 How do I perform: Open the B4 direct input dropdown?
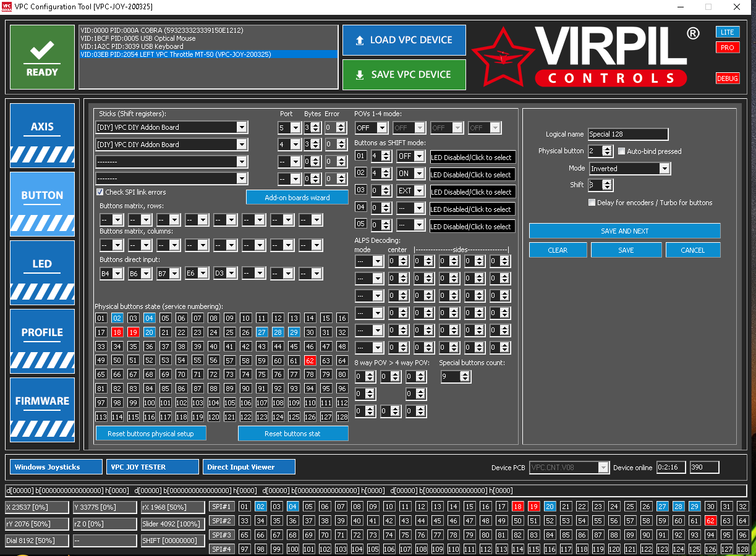pyautogui.click(x=111, y=273)
